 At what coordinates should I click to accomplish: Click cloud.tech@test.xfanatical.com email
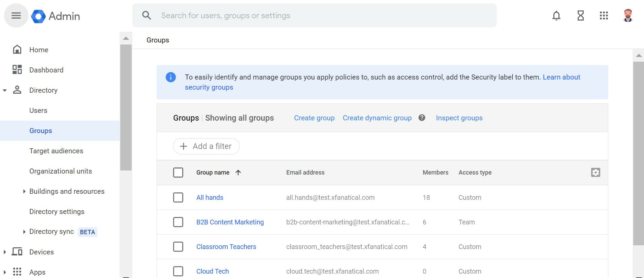coord(332,271)
